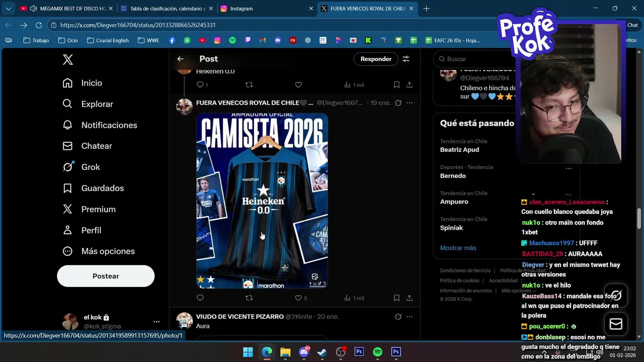This screenshot has height=362, width=644.
Task: Open Grok explain icon on FUERA VENECOS post
Action: [398, 103]
